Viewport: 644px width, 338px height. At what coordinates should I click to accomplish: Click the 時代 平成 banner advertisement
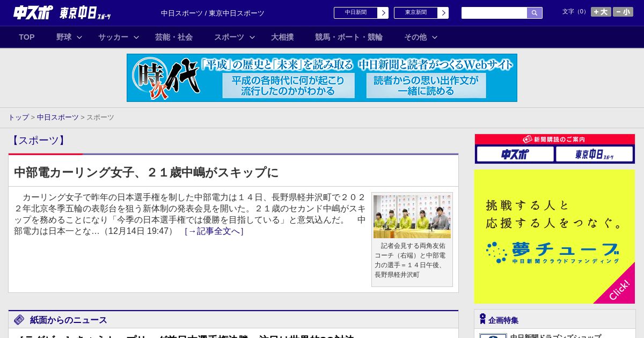[x=322, y=78]
